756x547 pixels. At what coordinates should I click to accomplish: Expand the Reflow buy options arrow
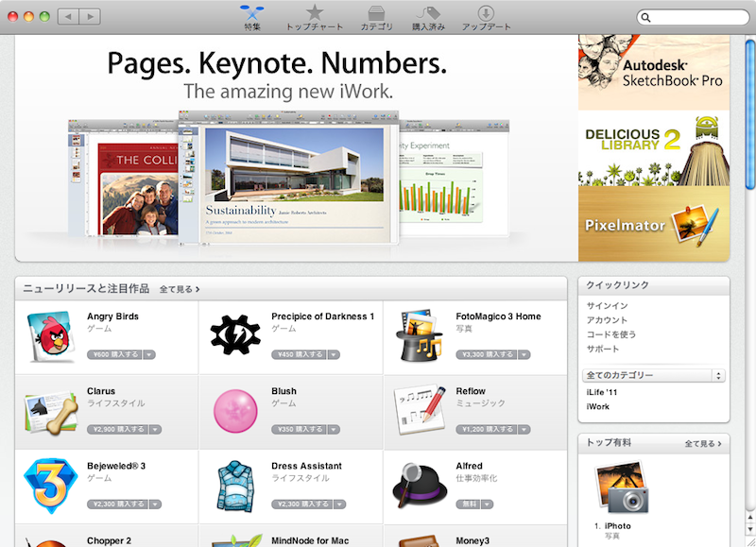[524, 430]
